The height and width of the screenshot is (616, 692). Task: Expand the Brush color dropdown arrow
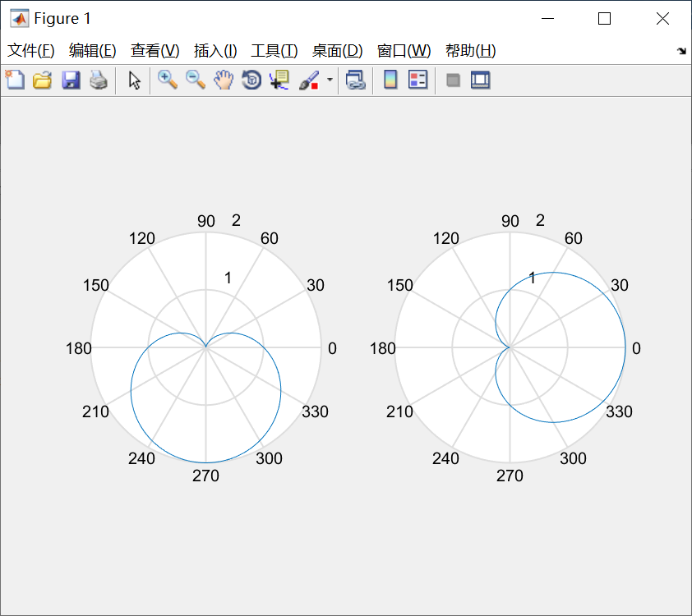point(330,80)
